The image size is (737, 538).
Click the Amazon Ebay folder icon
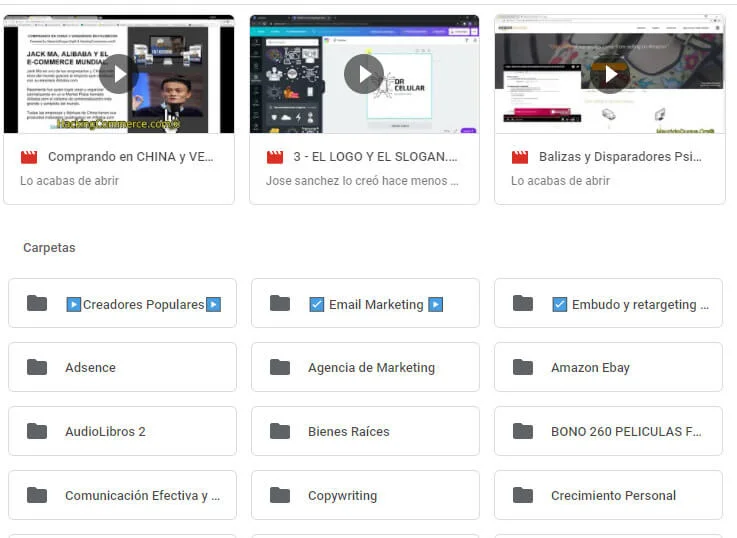tap(523, 367)
